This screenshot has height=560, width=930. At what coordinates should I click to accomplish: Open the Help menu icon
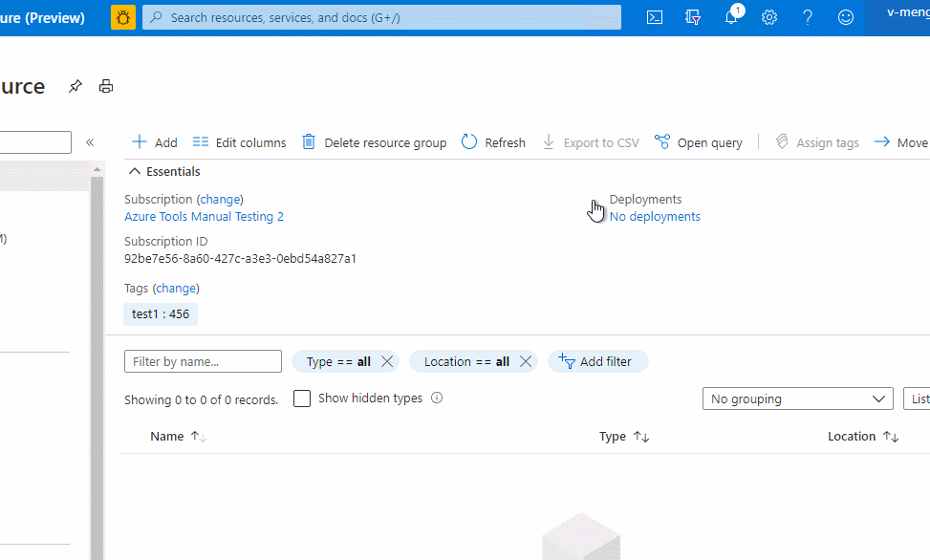[808, 16]
